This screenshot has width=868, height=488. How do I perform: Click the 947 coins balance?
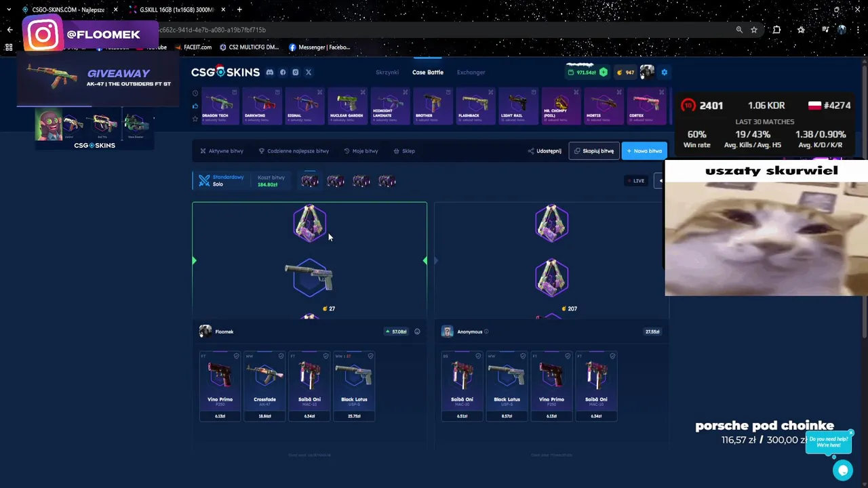625,73
